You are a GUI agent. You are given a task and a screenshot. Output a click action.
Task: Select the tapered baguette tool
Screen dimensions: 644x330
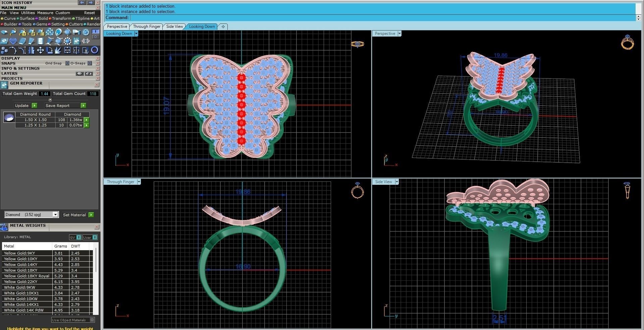(x=32, y=41)
